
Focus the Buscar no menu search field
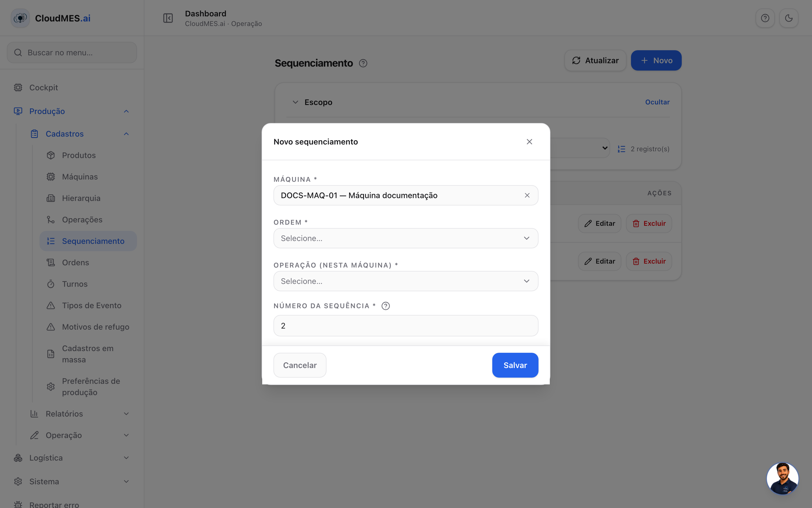point(72,52)
